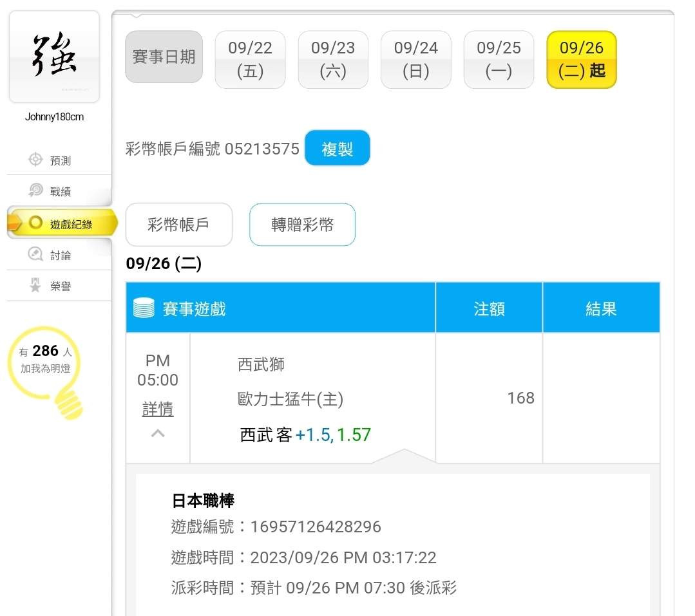Screen dimensions: 695x616
Task: Click the team name 歐力士猛牛(主)
Action: click(290, 398)
